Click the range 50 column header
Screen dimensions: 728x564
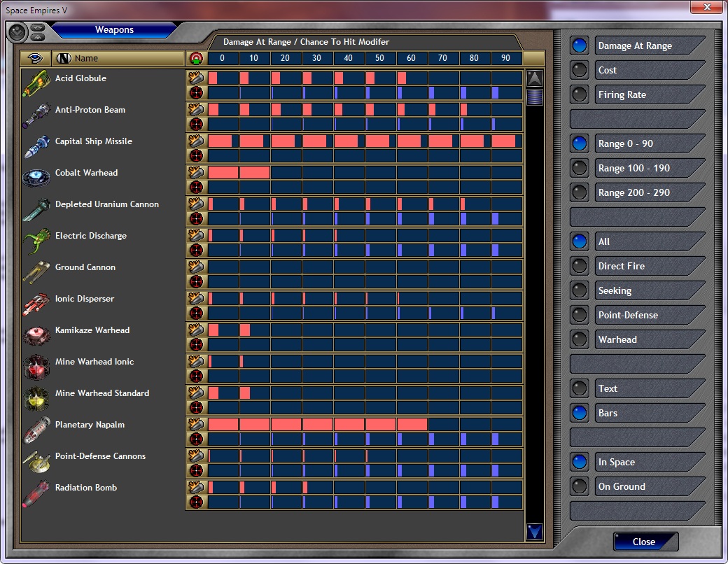(x=380, y=58)
